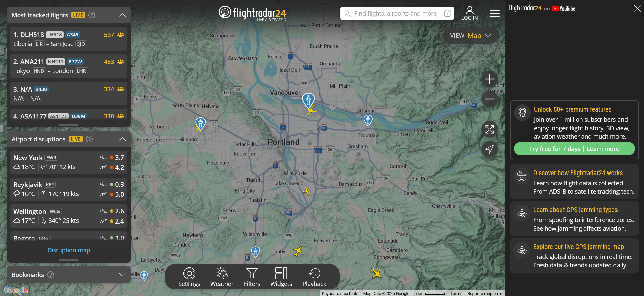The image size is (644, 296).
Task: Select the aircraft east of Canby
Action: (298, 251)
